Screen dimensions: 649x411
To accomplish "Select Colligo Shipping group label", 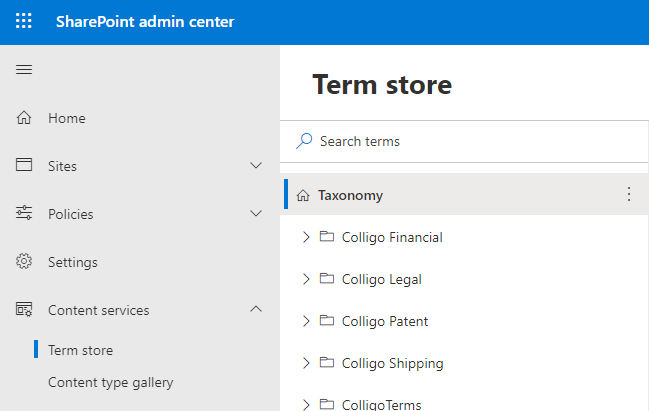I will coord(392,364).
